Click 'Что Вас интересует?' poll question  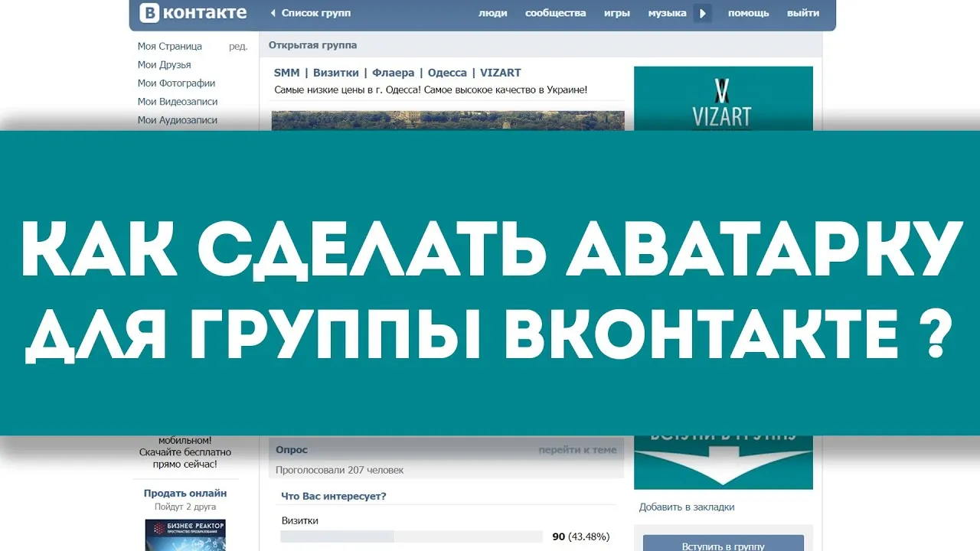click(334, 496)
